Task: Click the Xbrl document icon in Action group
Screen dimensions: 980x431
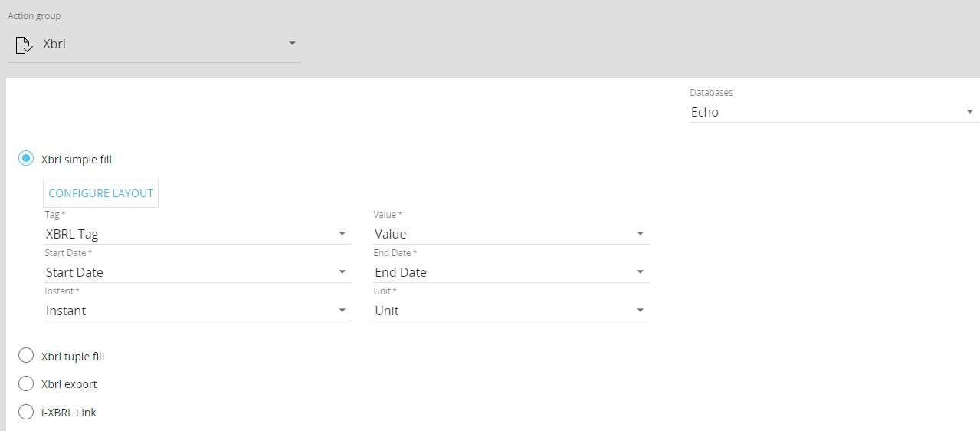Action: click(24, 44)
